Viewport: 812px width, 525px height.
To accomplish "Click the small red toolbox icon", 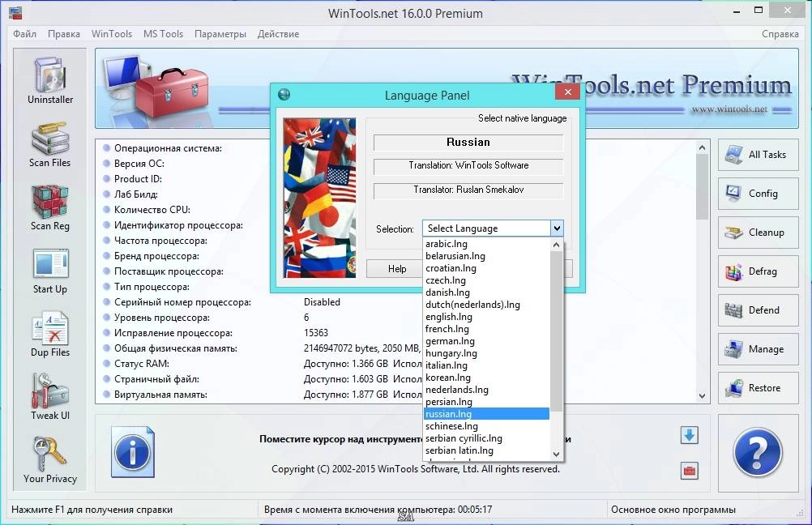I will point(690,471).
